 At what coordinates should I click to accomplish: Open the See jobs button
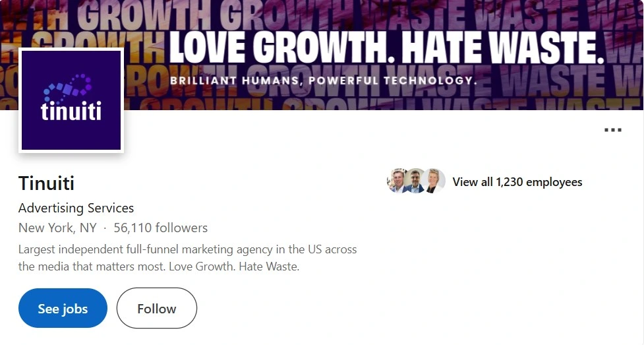coord(63,309)
